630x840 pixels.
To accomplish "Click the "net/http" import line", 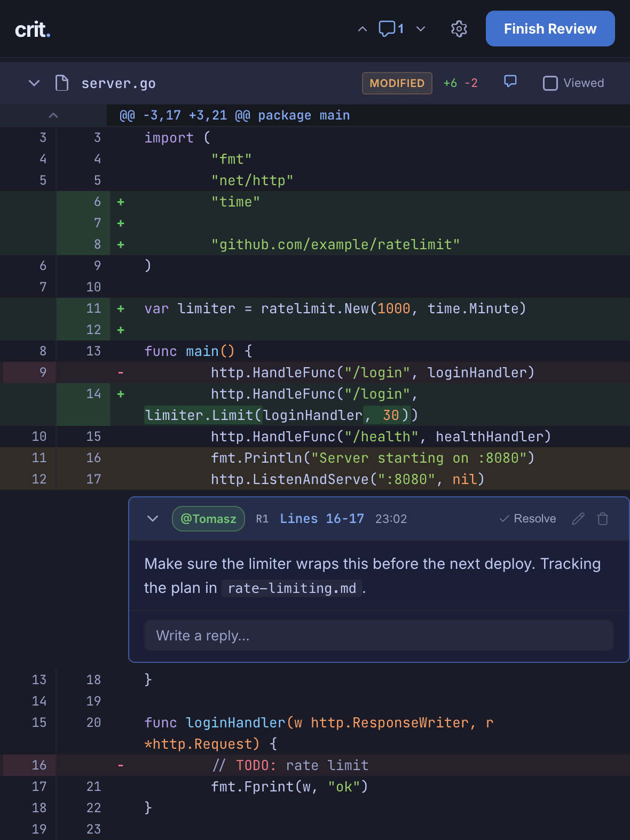I will [x=315, y=180].
